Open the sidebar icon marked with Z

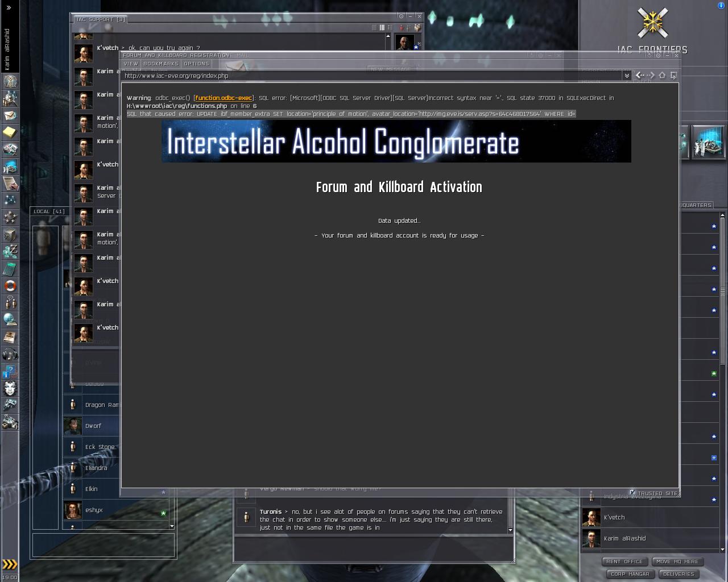pos(10,251)
